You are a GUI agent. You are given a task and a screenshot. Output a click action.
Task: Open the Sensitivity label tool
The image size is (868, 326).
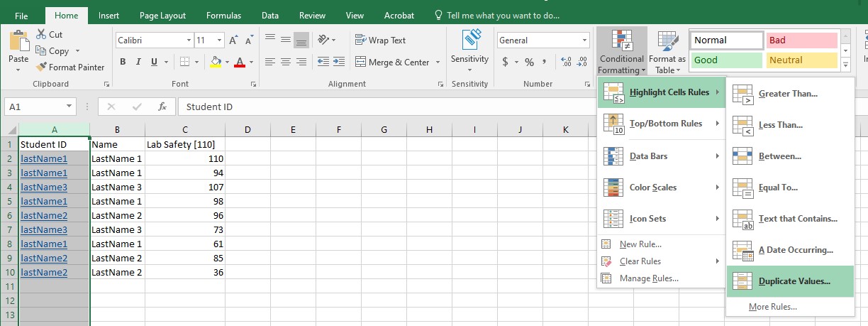click(469, 44)
